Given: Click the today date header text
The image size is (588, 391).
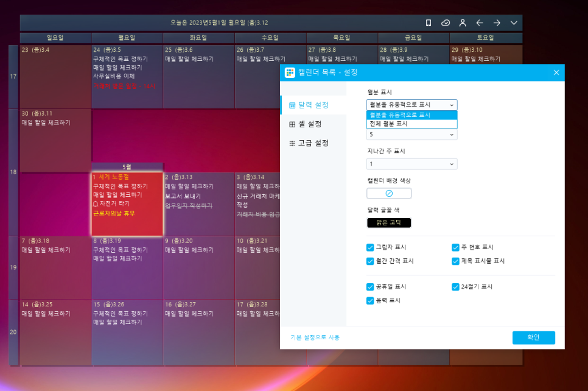Looking at the screenshot, I should [x=219, y=23].
